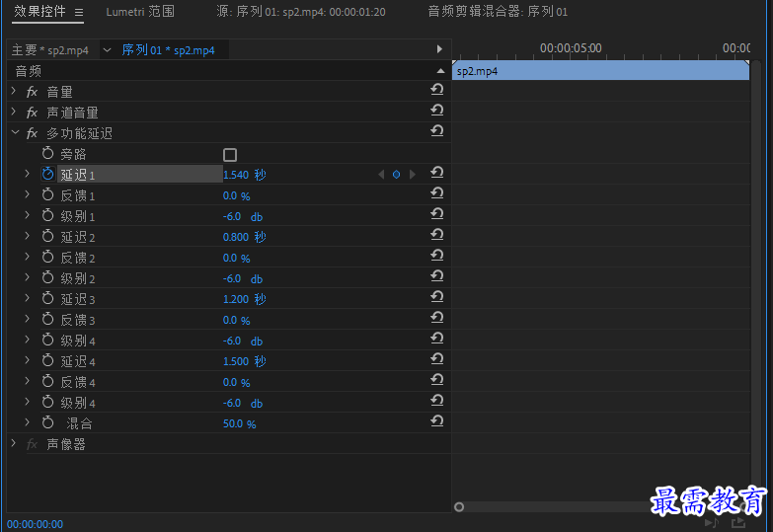773x532 pixels.
Task: Expand the 反馈1 parameter
Action: tap(27, 194)
